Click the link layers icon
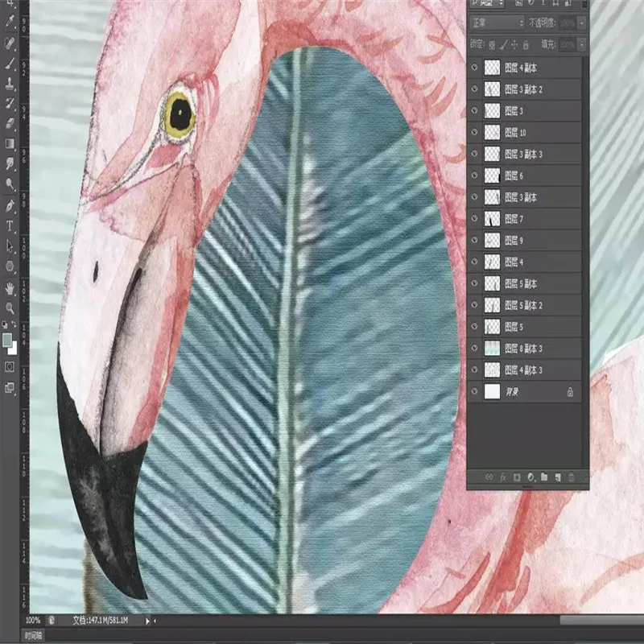Image resolution: width=644 pixels, height=644 pixels. (x=489, y=477)
